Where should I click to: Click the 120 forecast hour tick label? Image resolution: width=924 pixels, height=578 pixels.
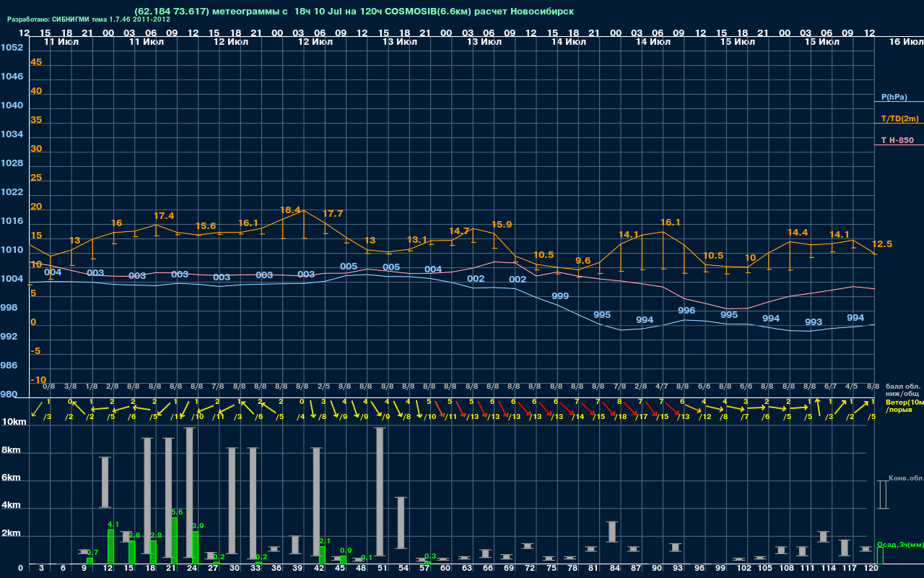pos(870,569)
